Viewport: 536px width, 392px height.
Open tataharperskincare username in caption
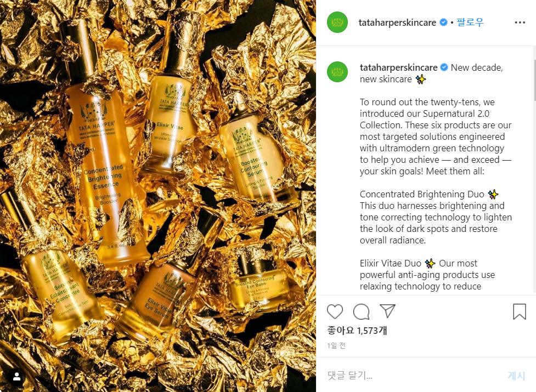click(x=399, y=67)
